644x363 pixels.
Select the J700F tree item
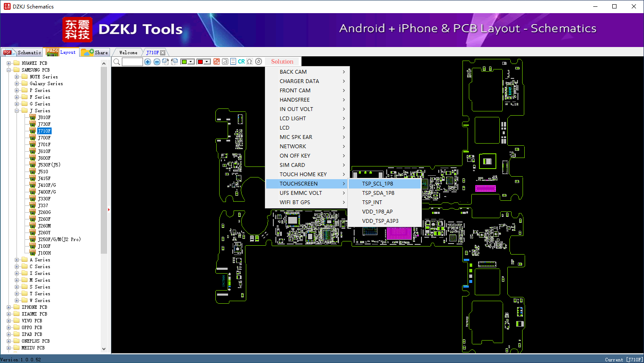click(44, 138)
